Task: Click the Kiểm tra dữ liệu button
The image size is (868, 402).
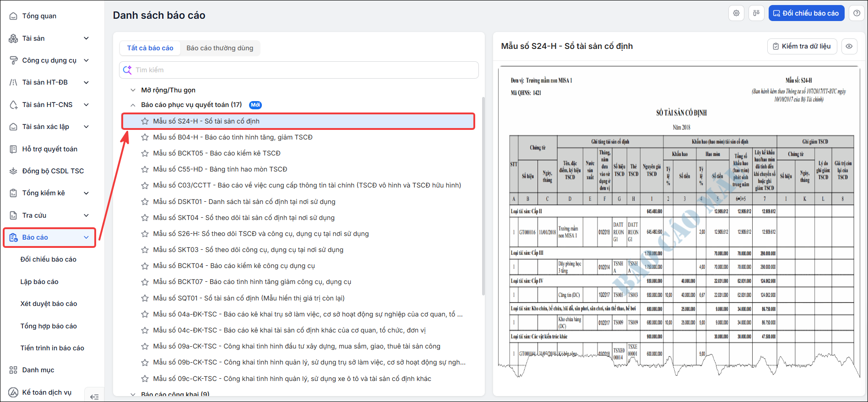Action: (802, 46)
